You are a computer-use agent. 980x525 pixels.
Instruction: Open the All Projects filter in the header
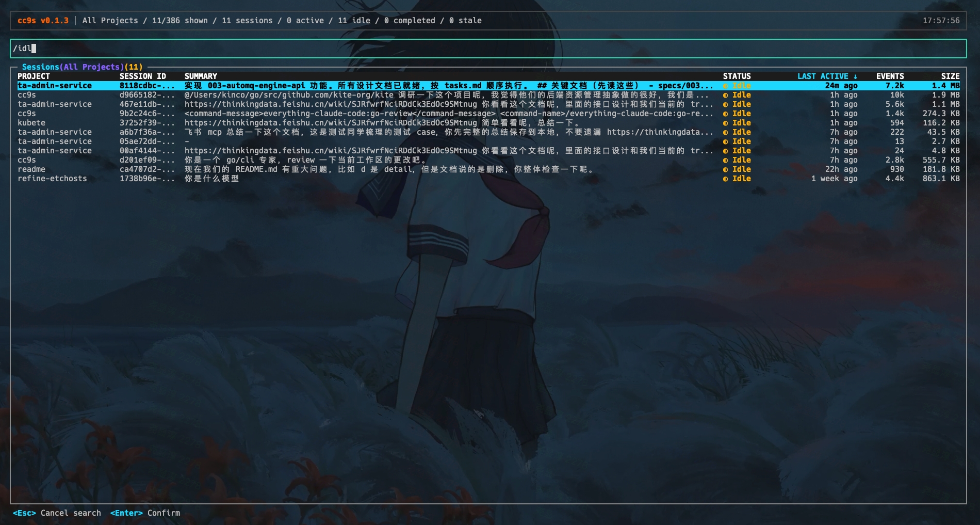[110, 21]
